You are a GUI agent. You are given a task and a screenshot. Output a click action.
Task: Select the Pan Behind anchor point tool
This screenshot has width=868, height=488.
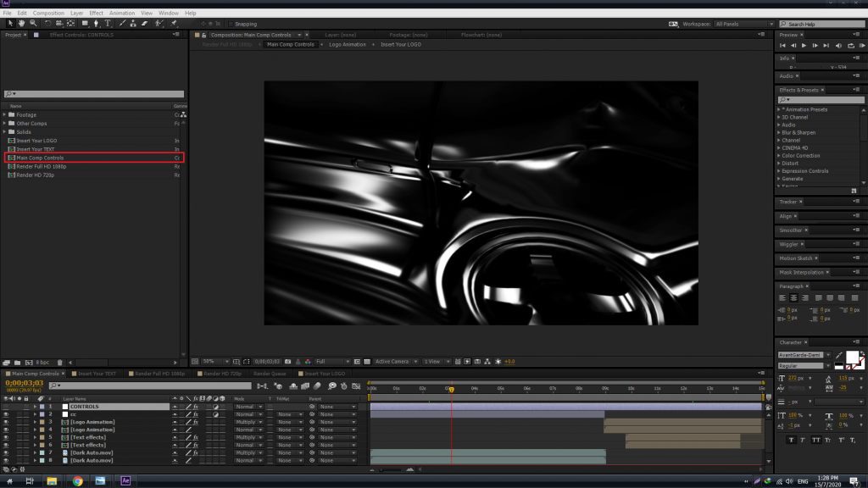point(71,23)
